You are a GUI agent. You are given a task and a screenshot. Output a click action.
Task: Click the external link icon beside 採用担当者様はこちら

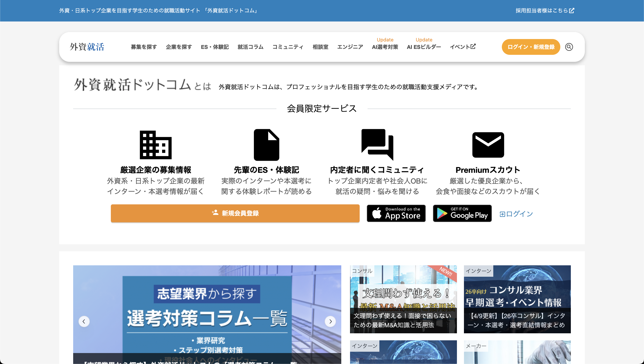[571, 11]
